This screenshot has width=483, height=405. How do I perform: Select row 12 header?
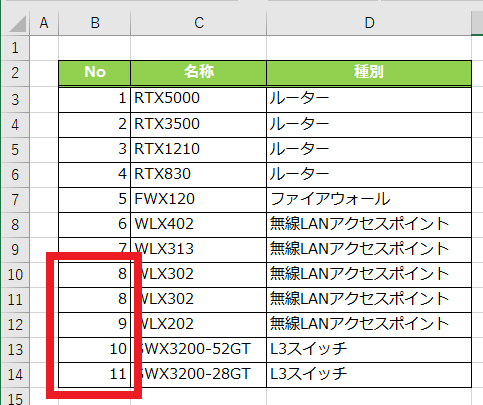pyautogui.click(x=15, y=325)
